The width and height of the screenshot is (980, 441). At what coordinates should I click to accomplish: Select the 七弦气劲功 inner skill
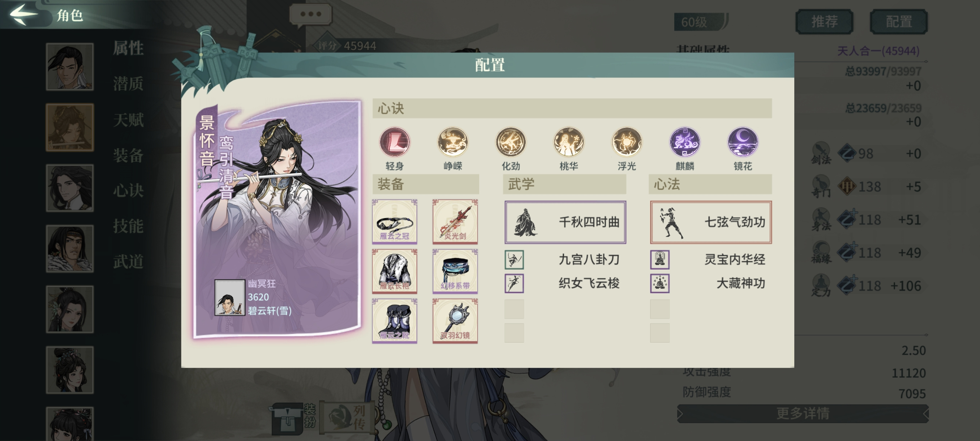(x=711, y=222)
